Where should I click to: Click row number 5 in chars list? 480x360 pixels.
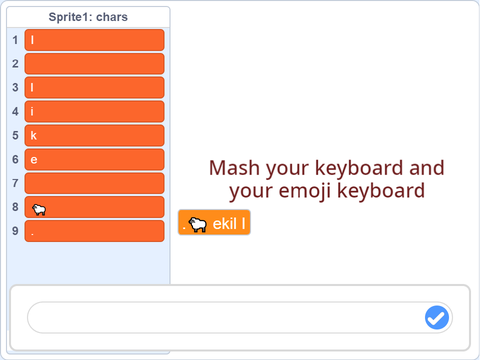(x=15, y=135)
